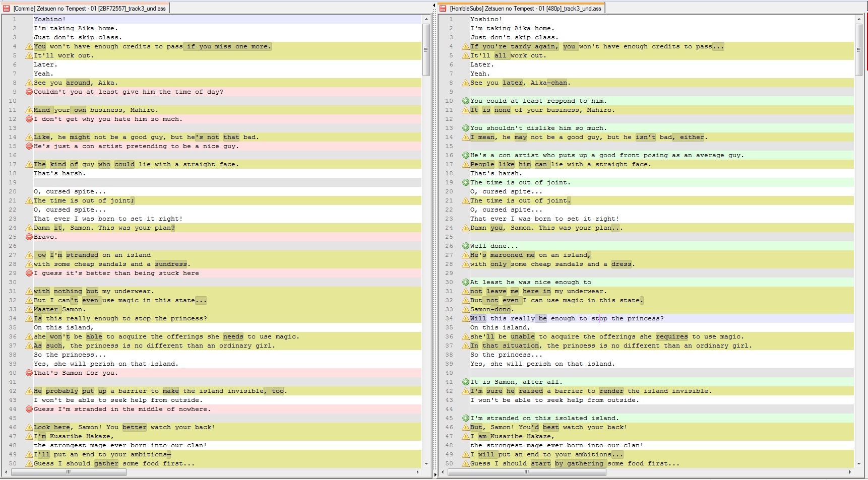The width and height of the screenshot is (868, 480).
Task: Click the added icon beside 'I'm stranded on this isolated'
Action: tap(466, 418)
